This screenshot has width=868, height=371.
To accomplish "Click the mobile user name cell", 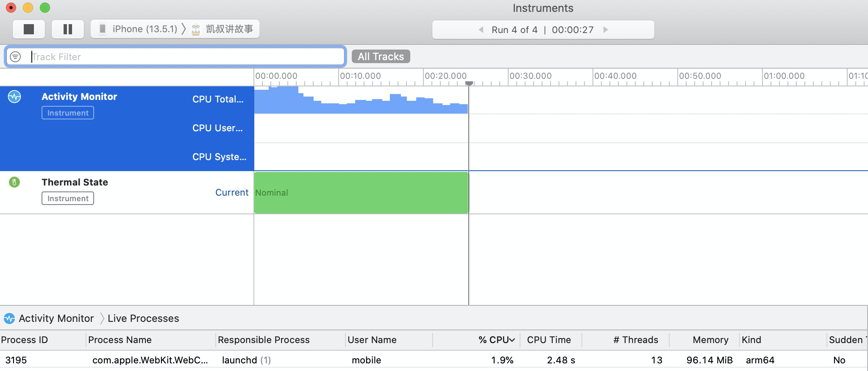I will (x=366, y=360).
